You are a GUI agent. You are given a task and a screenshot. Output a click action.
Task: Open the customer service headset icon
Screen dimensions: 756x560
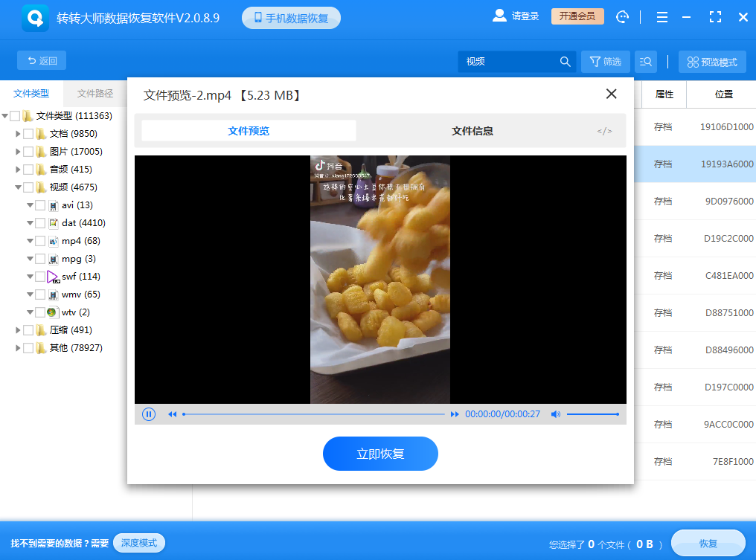623,17
